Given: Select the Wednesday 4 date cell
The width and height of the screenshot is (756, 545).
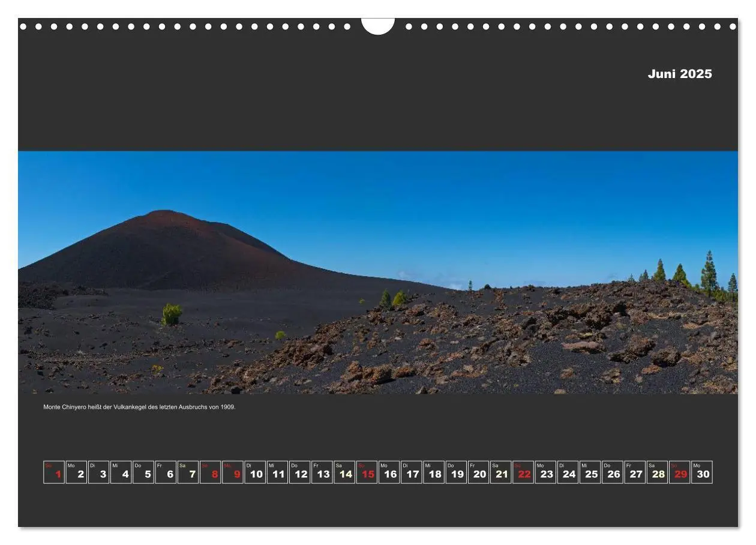Looking at the screenshot, I should pyautogui.click(x=121, y=472).
